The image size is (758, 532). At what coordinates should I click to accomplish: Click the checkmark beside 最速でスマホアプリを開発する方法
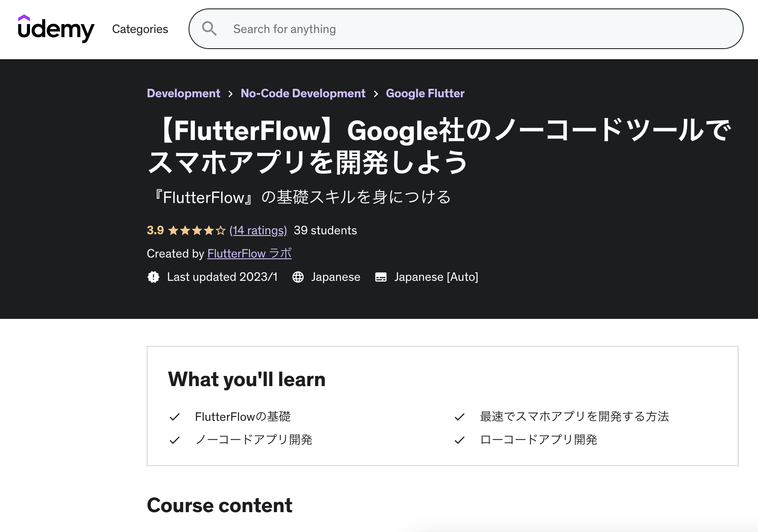coord(460,417)
